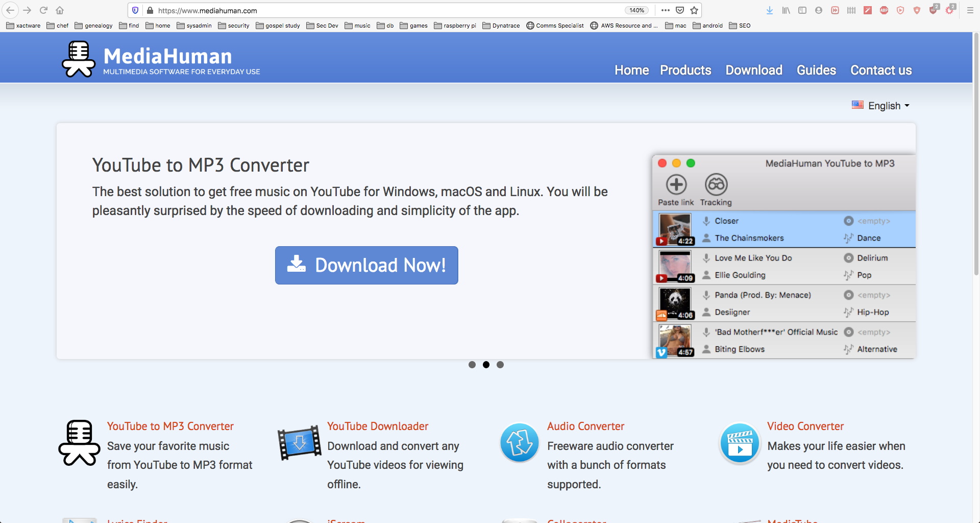Open page actions three-dot menu
980x523 pixels.
tap(665, 10)
